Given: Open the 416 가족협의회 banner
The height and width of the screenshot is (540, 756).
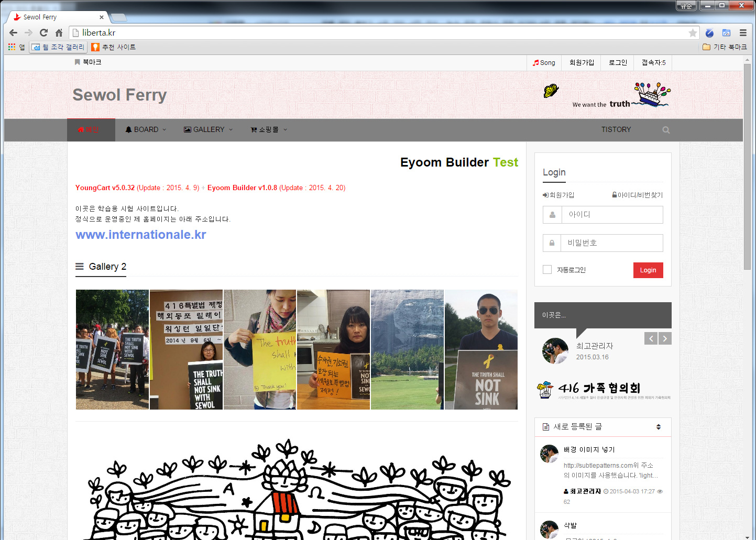Looking at the screenshot, I should (604, 390).
